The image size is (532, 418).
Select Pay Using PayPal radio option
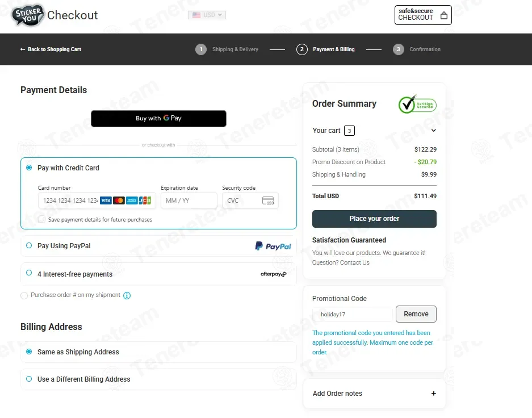click(x=29, y=246)
